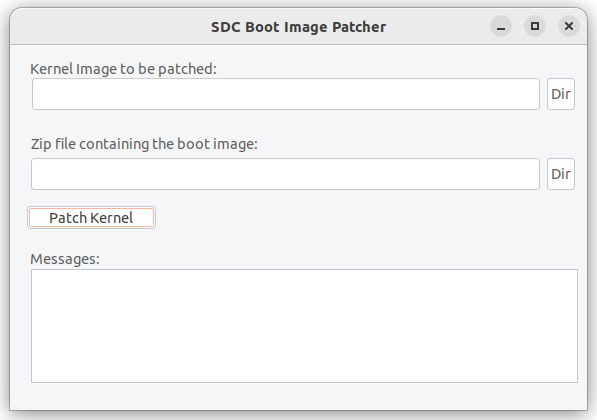Select the first Dir button
597x420 pixels.
coord(560,94)
